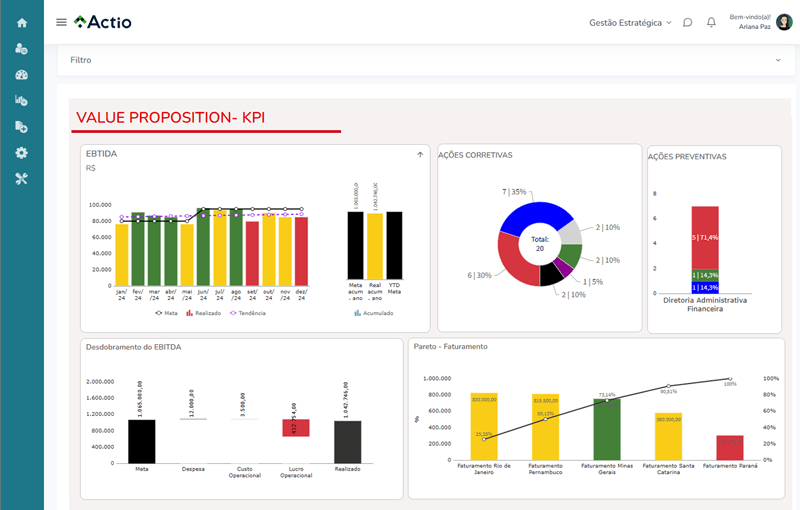
Task: Open the Home icon in sidebar
Action: (21, 23)
